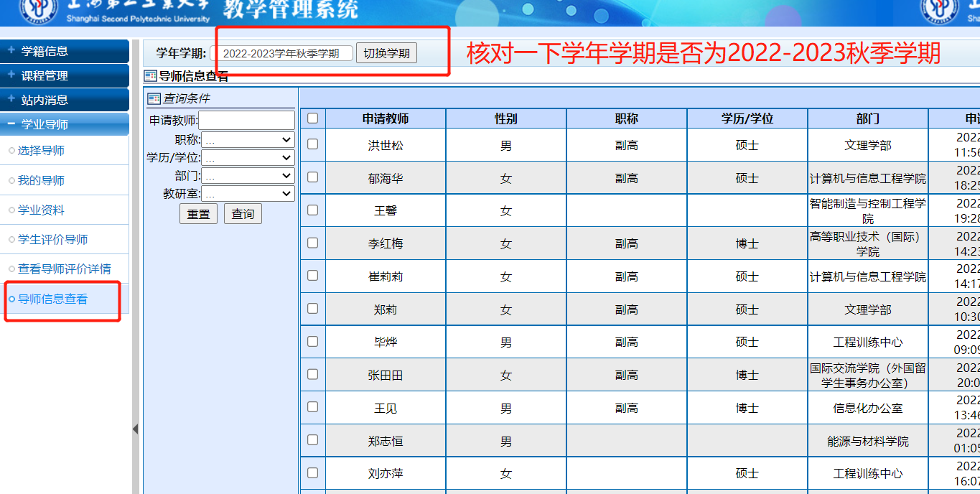Click the sidebar collapse arrow handle

click(135, 429)
